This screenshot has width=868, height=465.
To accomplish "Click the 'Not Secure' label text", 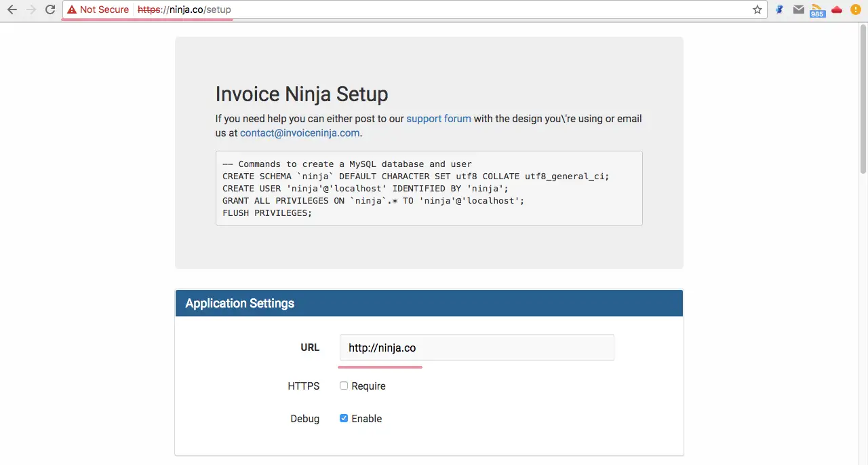I will click(104, 10).
